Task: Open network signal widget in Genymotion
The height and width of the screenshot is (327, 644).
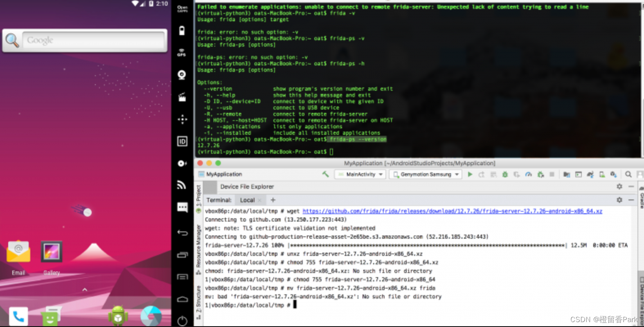Action: click(182, 185)
